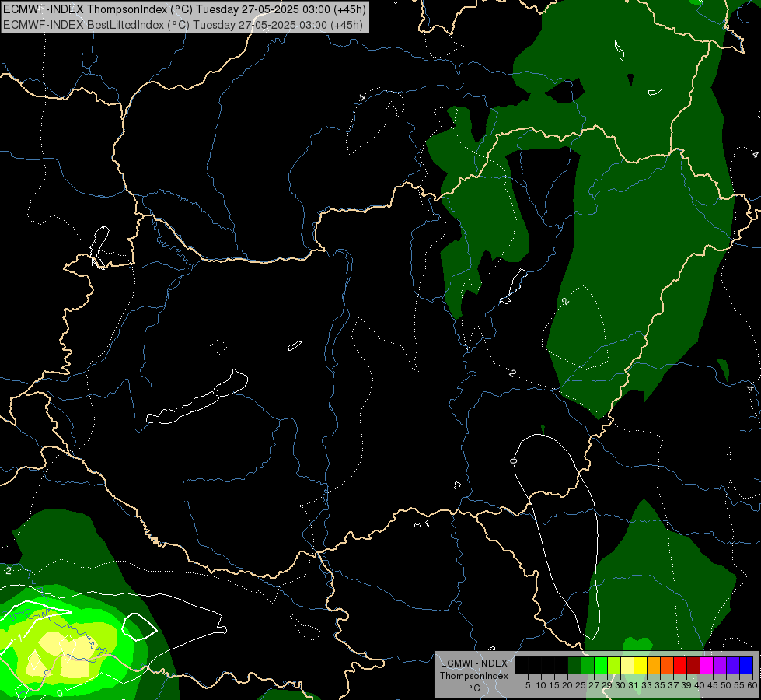
Task: Click the legend tick value '25'
Action: 581,685
